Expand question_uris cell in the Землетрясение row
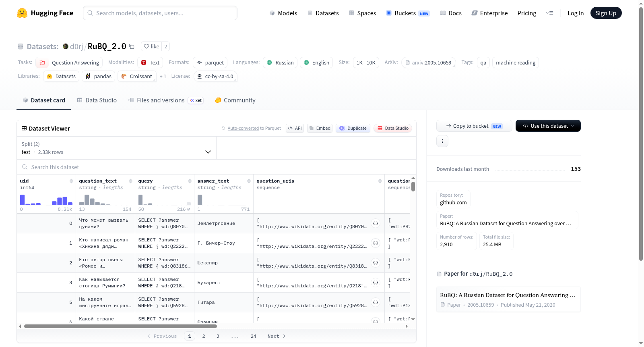This screenshot has width=644, height=347. pyautogui.click(x=376, y=223)
